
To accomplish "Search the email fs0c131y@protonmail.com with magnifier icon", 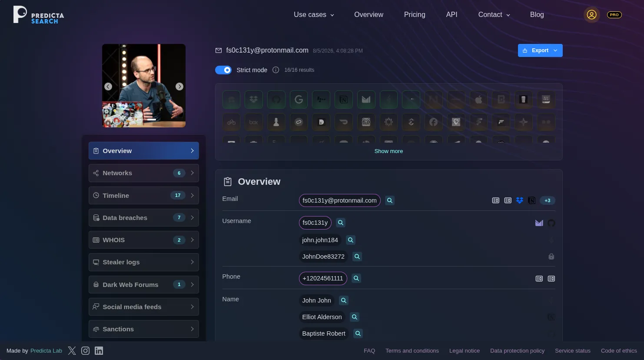I will point(390,200).
